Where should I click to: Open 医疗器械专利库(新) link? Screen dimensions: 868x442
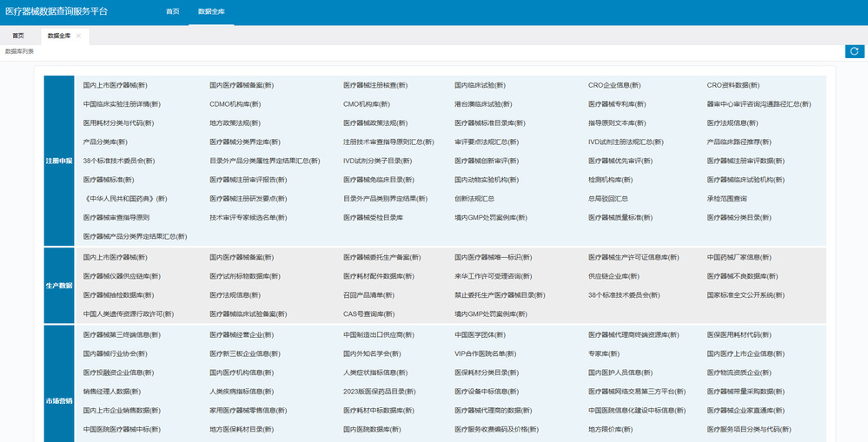(617, 104)
